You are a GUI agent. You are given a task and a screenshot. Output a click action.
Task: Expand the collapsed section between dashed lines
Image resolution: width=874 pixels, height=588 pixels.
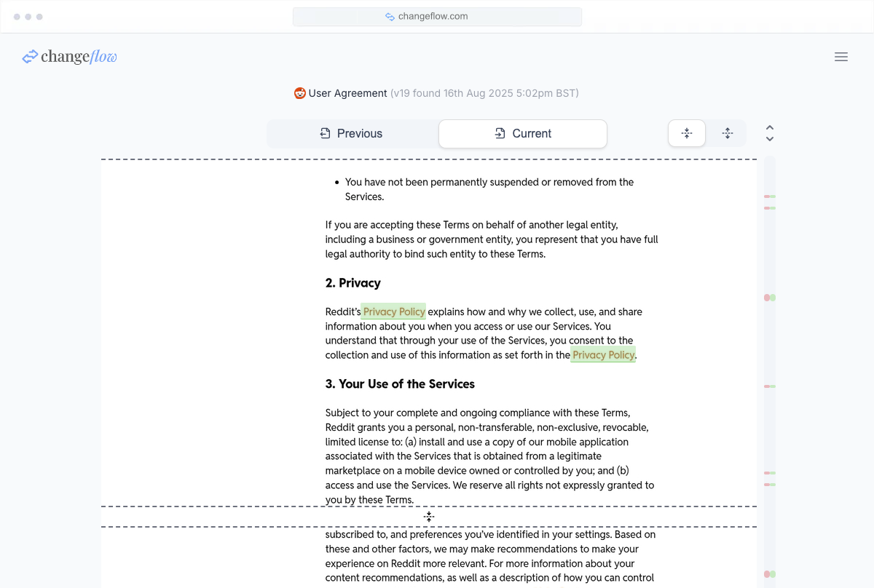[x=429, y=517]
